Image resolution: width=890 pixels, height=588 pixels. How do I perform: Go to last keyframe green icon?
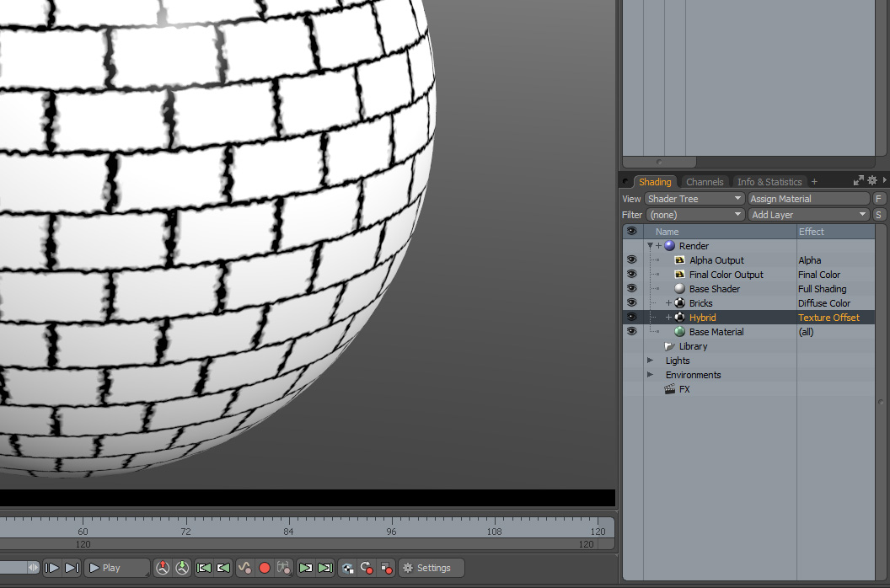pos(325,568)
